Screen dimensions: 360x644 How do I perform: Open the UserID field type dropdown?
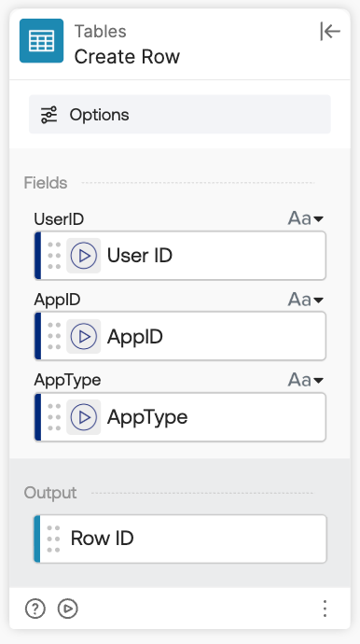[305, 218]
